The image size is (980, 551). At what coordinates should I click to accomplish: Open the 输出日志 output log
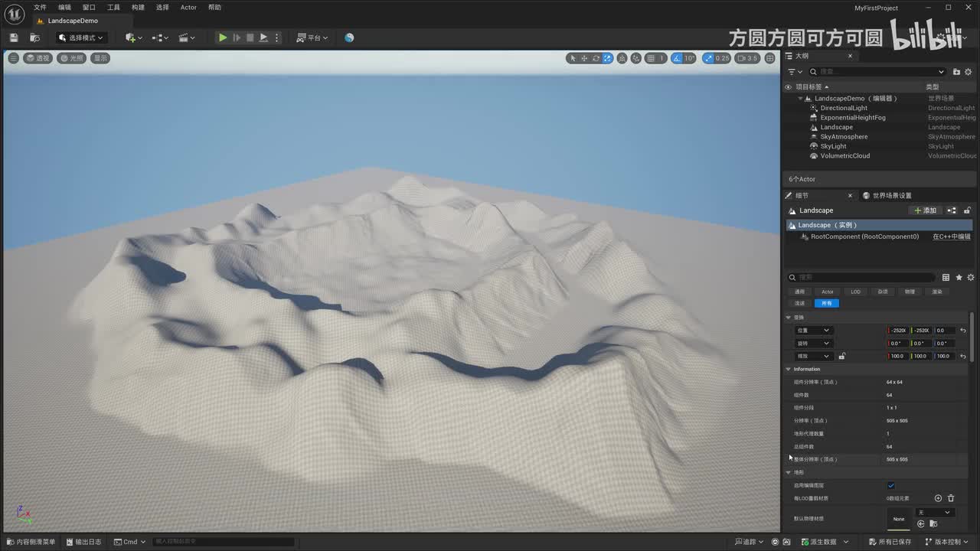pos(83,542)
